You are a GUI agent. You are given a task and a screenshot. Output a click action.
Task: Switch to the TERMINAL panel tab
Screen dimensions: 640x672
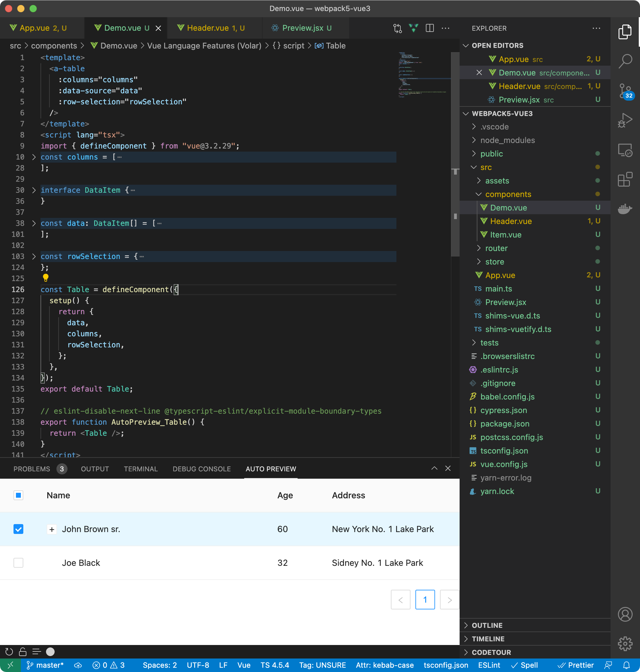(x=141, y=469)
